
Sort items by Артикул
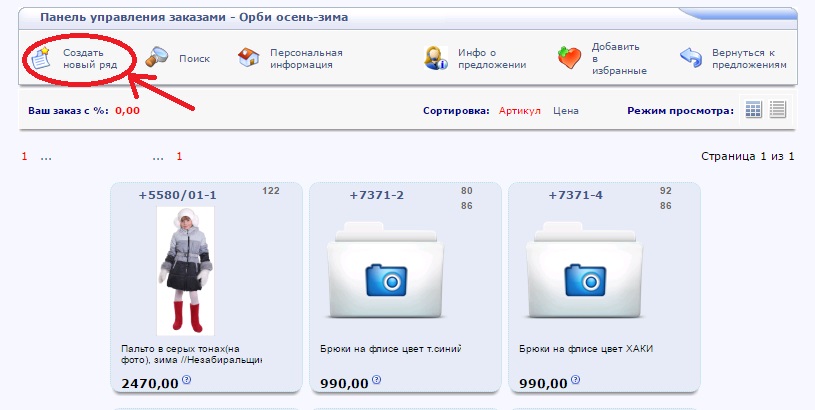[520, 111]
